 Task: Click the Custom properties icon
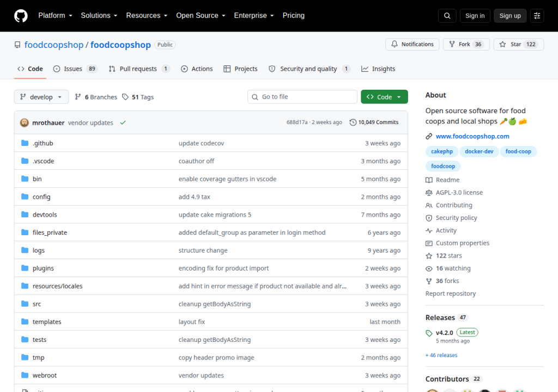(429, 243)
